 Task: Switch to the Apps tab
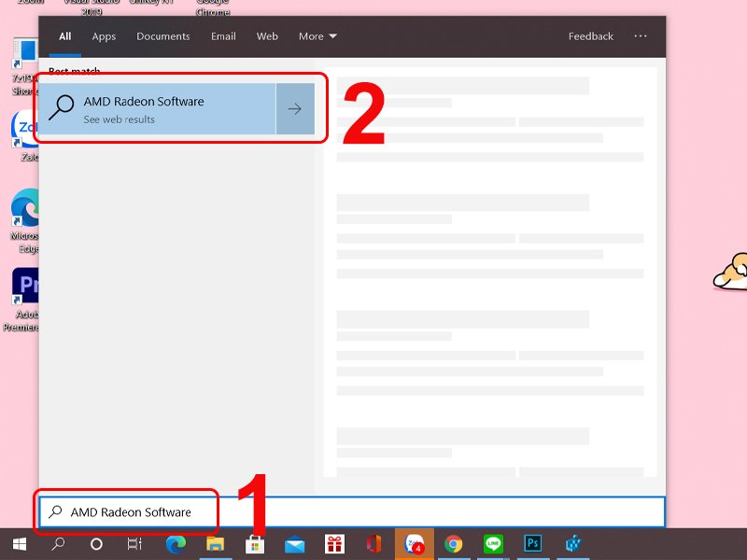tap(104, 36)
